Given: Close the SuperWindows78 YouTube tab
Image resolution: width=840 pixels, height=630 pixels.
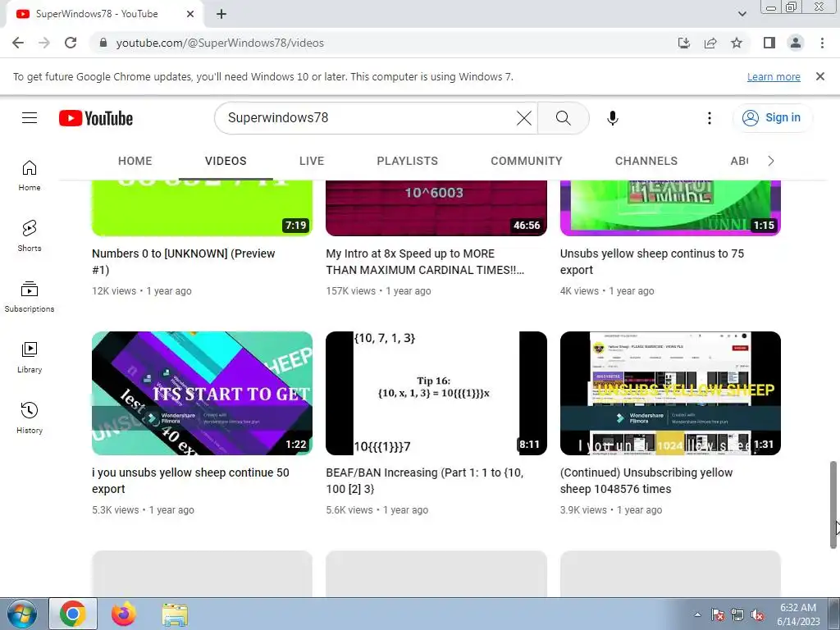Looking at the screenshot, I should [x=190, y=14].
